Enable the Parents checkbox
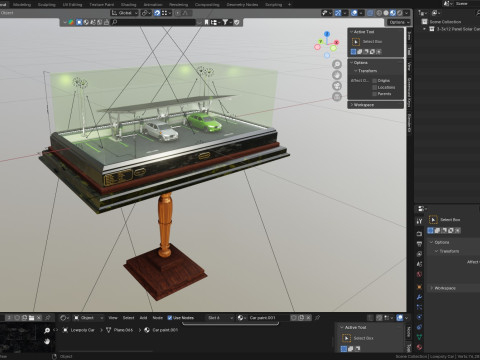This screenshot has height=360, width=480. [x=375, y=94]
